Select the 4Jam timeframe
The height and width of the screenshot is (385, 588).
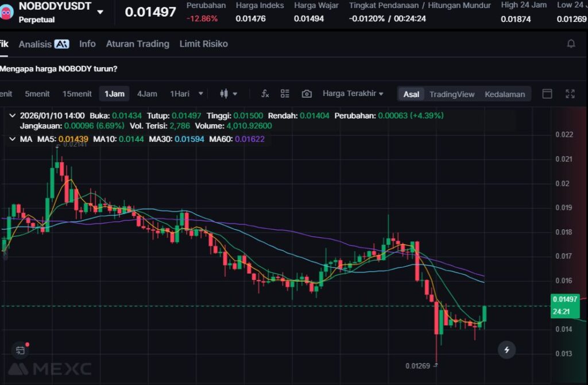[x=147, y=94]
